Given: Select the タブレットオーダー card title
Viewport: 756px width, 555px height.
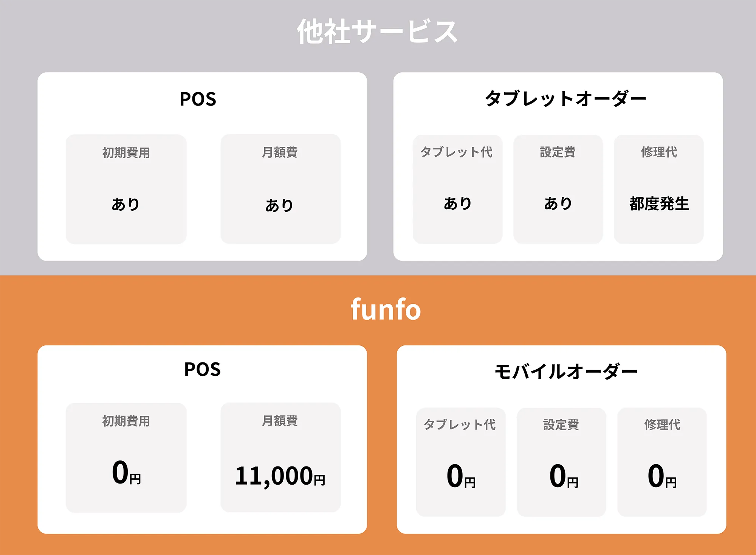Looking at the screenshot, I should coord(565,99).
